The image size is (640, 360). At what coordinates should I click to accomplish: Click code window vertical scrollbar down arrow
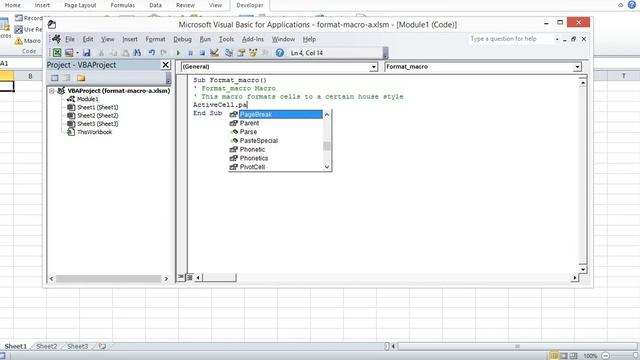click(582, 269)
